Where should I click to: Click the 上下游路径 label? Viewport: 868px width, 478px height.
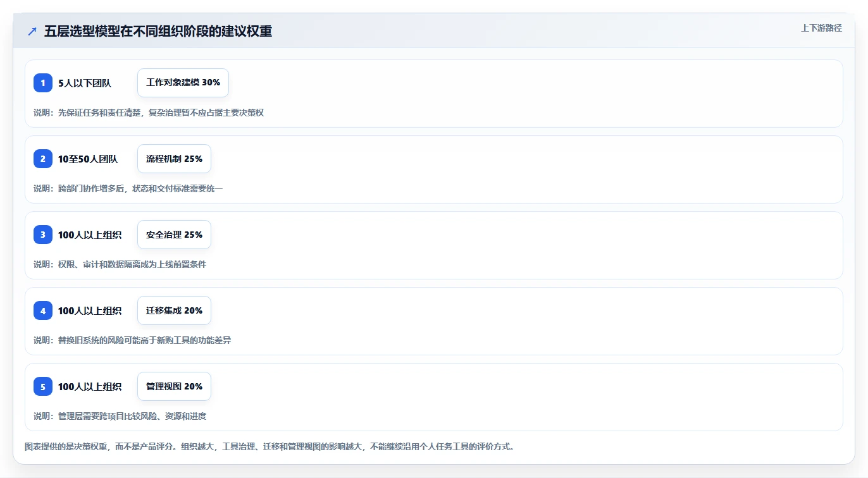(x=821, y=28)
